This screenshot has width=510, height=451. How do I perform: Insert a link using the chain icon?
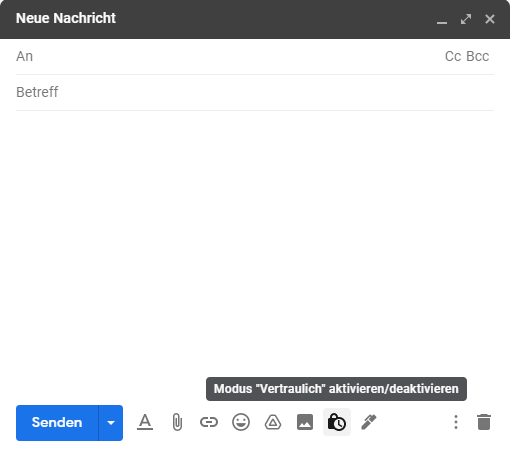[209, 422]
